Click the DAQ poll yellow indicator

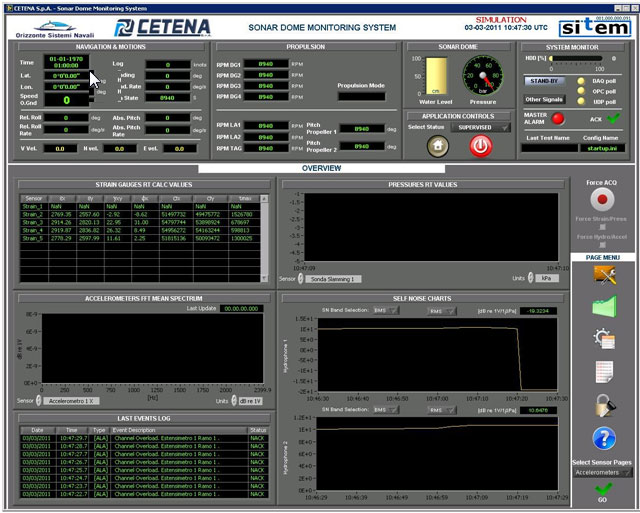coord(581,81)
